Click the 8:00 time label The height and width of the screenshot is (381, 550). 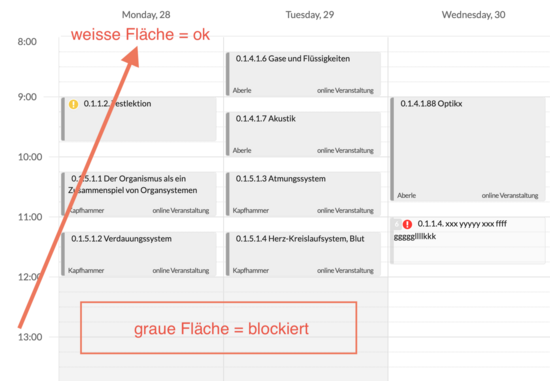(27, 42)
